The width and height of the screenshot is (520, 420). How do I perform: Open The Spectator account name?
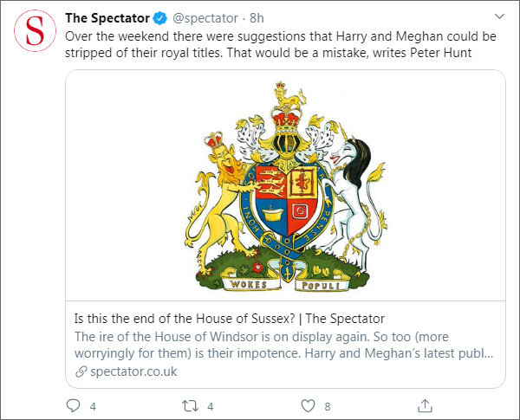108,17
